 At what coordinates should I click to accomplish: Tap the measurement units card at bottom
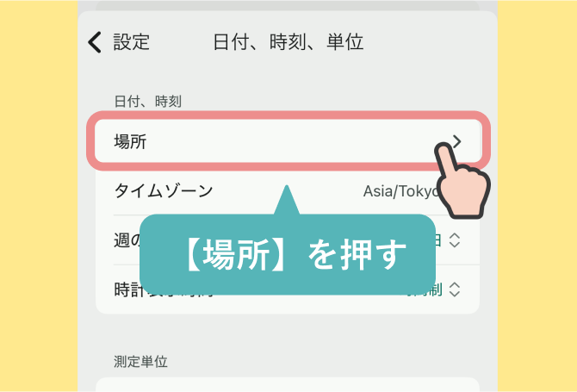(288, 384)
